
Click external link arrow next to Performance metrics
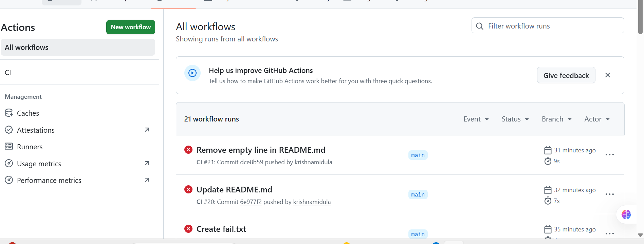coord(147,180)
